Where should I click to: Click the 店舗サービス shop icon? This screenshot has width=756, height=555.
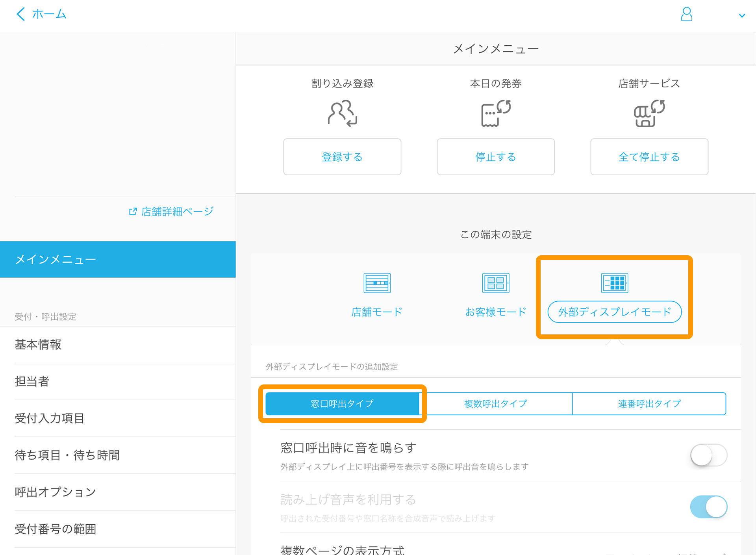click(649, 113)
